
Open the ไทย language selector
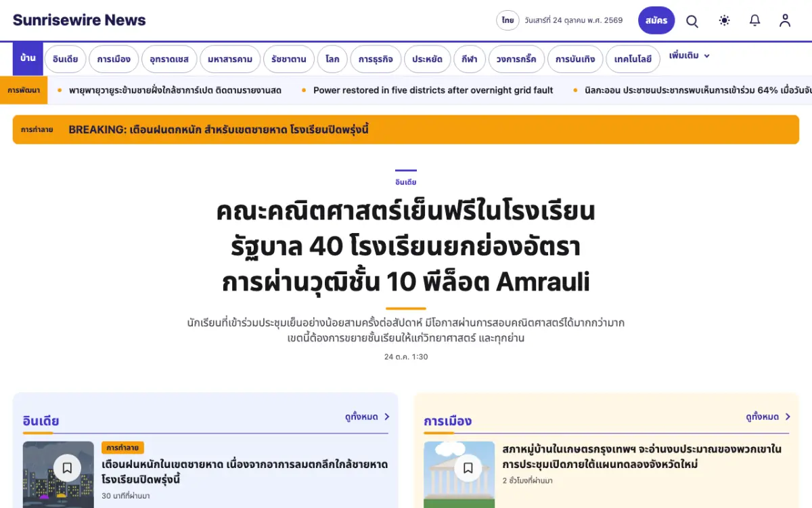[507, 20]
